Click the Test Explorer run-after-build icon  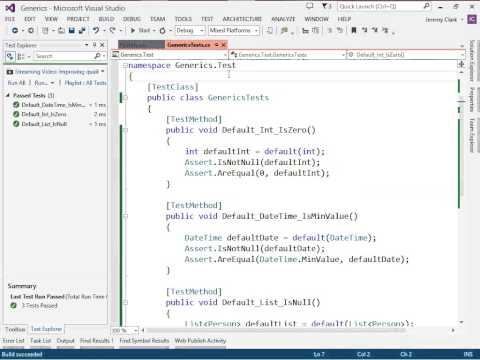(x=10, y=56)
